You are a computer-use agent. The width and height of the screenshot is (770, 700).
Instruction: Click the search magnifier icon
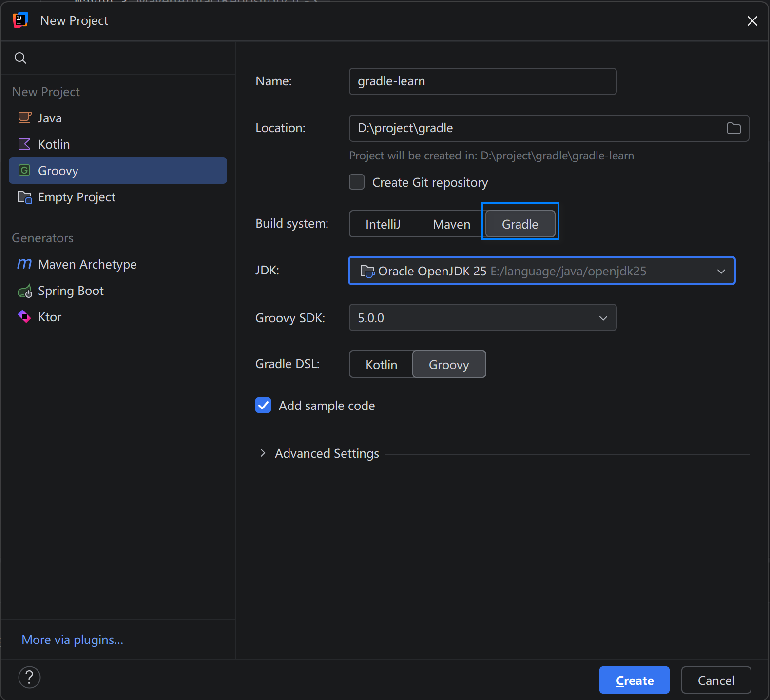[x=20, y=58]
